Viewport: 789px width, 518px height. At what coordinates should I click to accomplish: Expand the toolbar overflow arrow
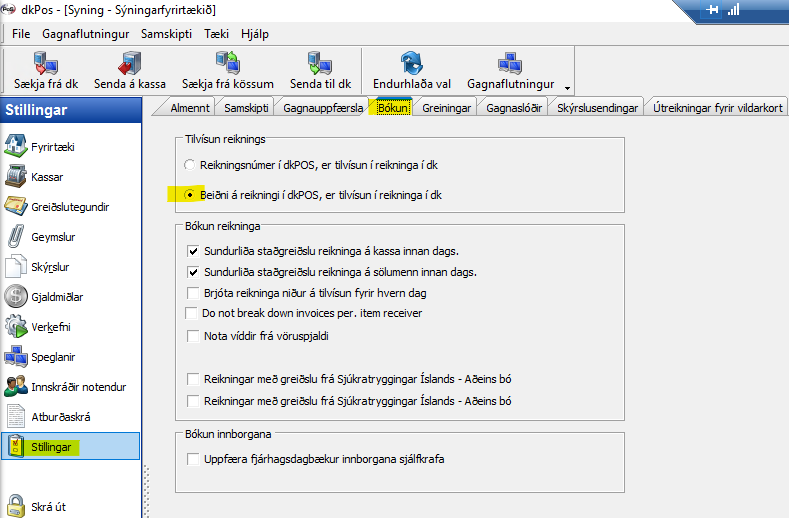pyautogui.click(x=568, y=87)
